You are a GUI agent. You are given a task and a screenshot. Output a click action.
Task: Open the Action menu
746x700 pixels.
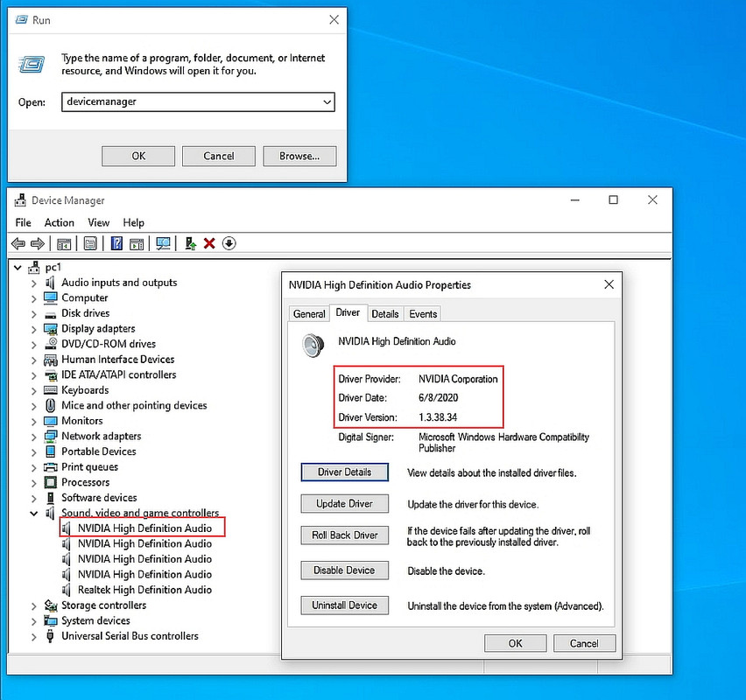[59, 222]
